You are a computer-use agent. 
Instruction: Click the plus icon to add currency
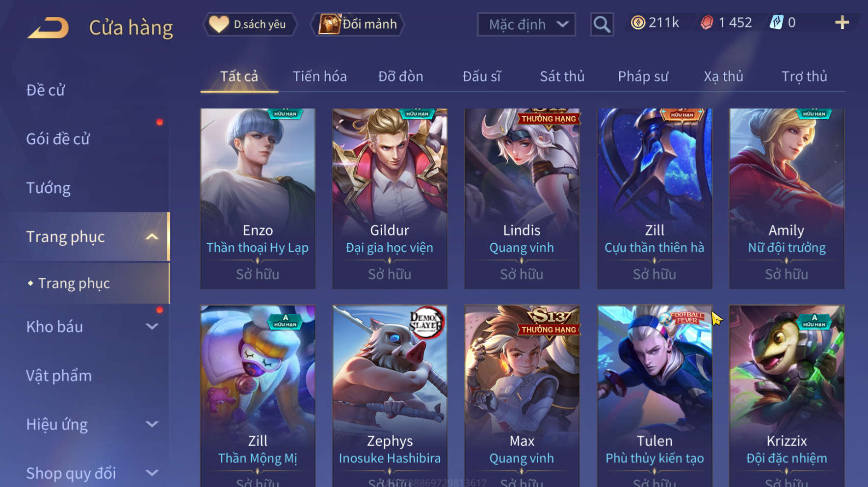coord(842,23)
